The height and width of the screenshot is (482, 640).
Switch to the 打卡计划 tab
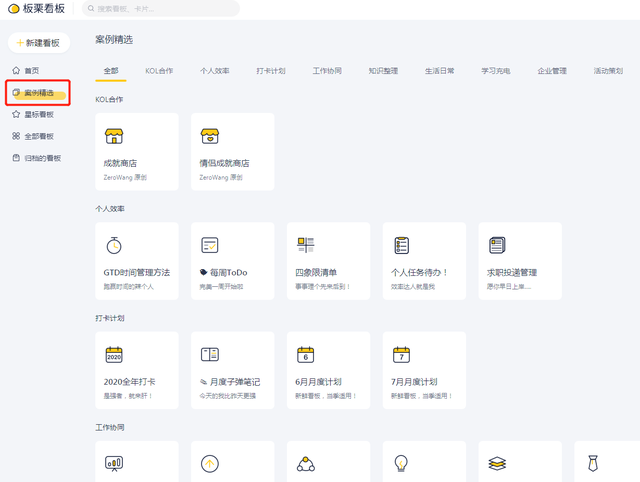click(x=271, y=71)
